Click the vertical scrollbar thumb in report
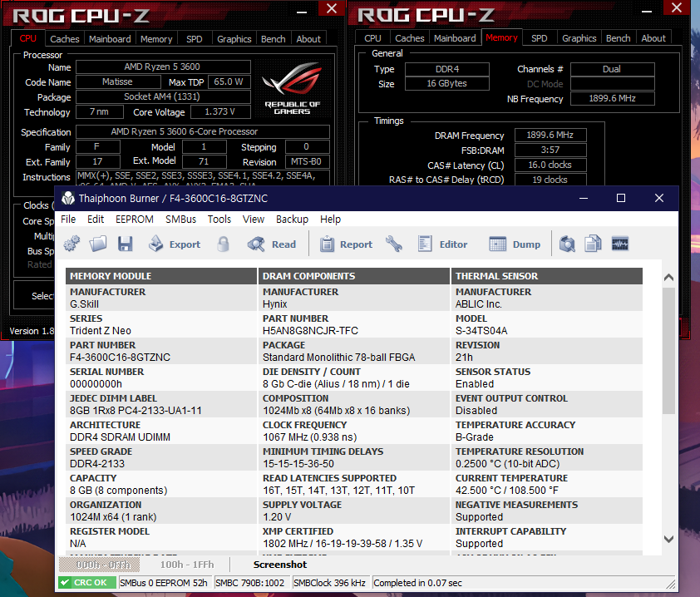 (x=668, y=351)
